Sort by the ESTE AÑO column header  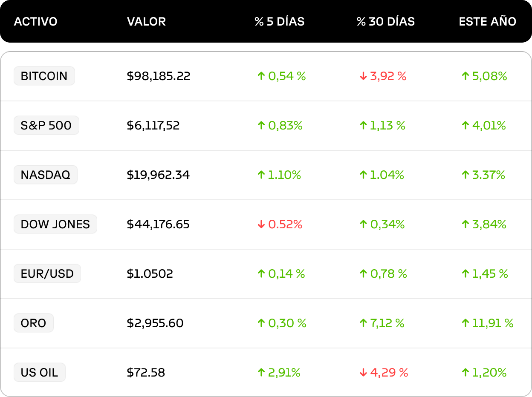(x=488, y=22)
